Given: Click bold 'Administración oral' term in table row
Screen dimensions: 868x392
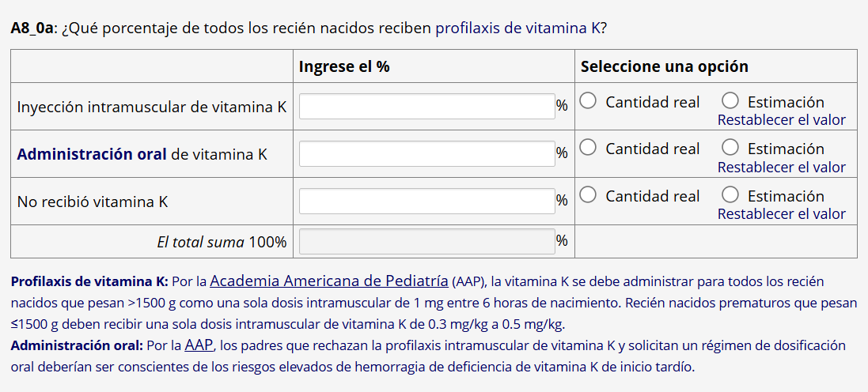Looking at the screenshot, I should tap(92, 154).
